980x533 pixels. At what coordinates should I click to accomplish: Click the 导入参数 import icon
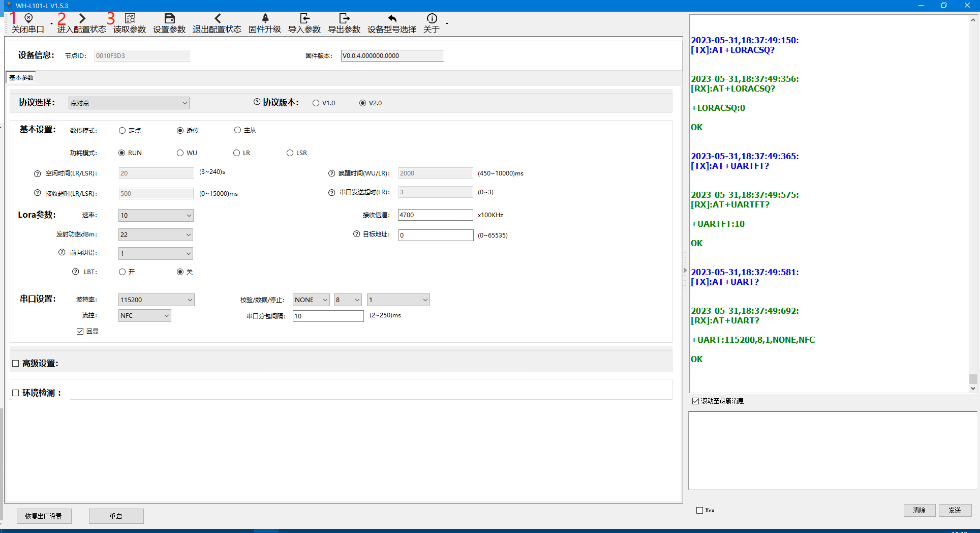[304, 19]
